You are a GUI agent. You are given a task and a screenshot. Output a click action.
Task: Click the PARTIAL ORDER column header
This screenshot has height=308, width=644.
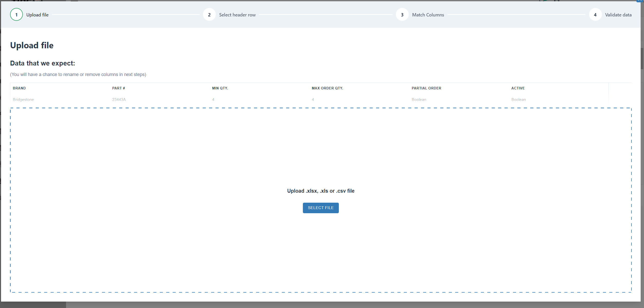pyautogui.click(x=426, y=88)
